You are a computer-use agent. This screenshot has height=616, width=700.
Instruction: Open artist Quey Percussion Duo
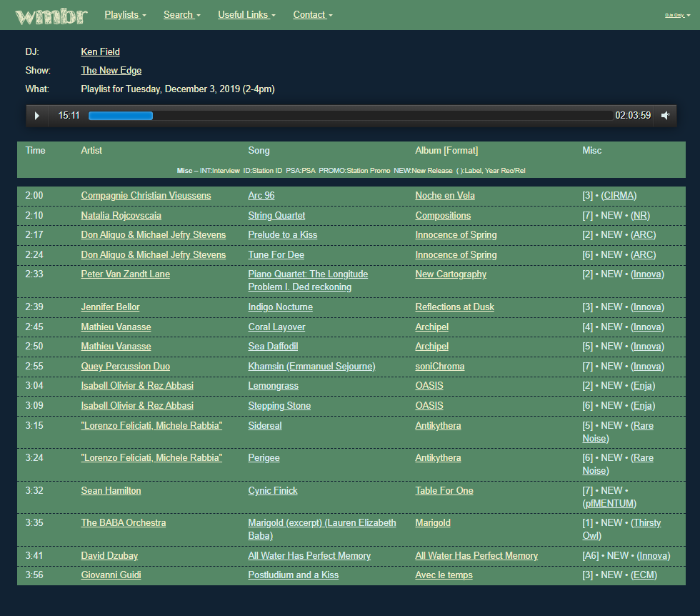(126, 367)
